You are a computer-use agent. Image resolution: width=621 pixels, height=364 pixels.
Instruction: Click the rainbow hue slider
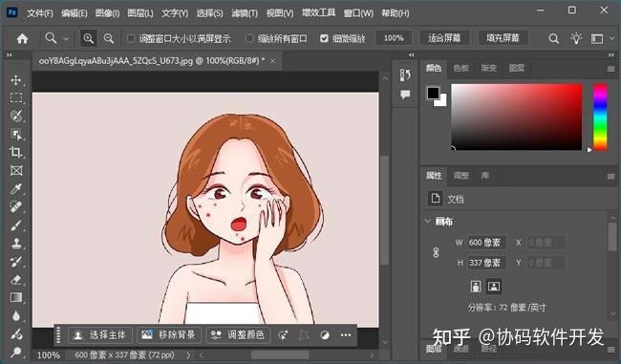coord(600,117)
